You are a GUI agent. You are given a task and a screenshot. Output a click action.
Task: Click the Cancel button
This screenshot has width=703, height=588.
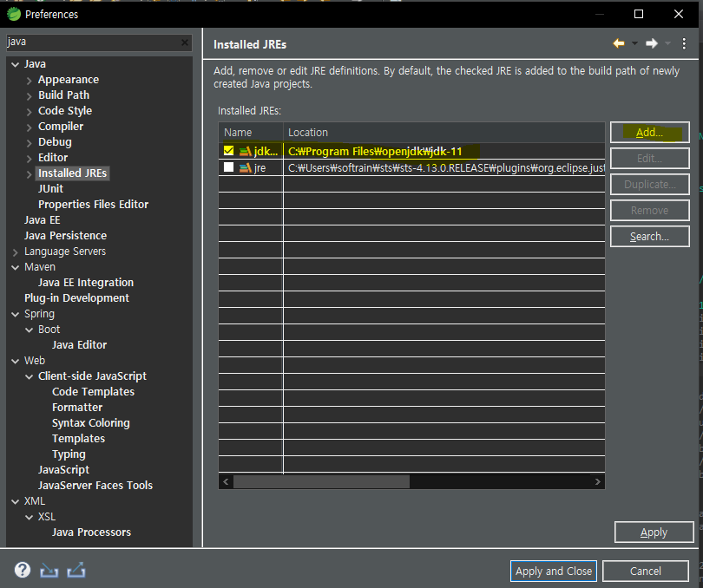pos(646,571)
